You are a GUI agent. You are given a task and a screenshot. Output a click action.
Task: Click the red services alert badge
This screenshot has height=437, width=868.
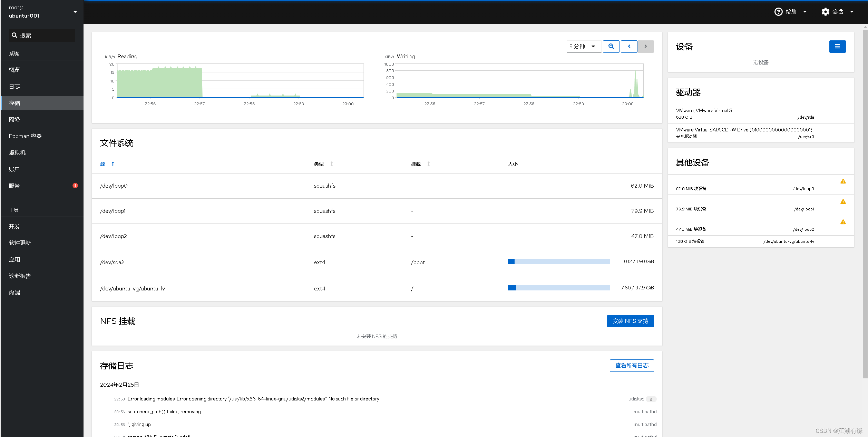pyautogui.click(x=75, y=186)
